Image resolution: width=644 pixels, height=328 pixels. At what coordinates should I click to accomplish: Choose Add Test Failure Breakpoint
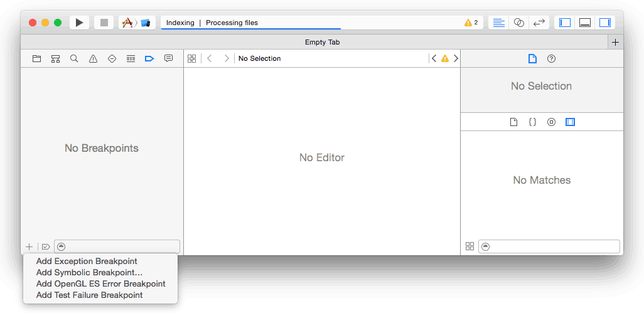click(x=100, y=295)
